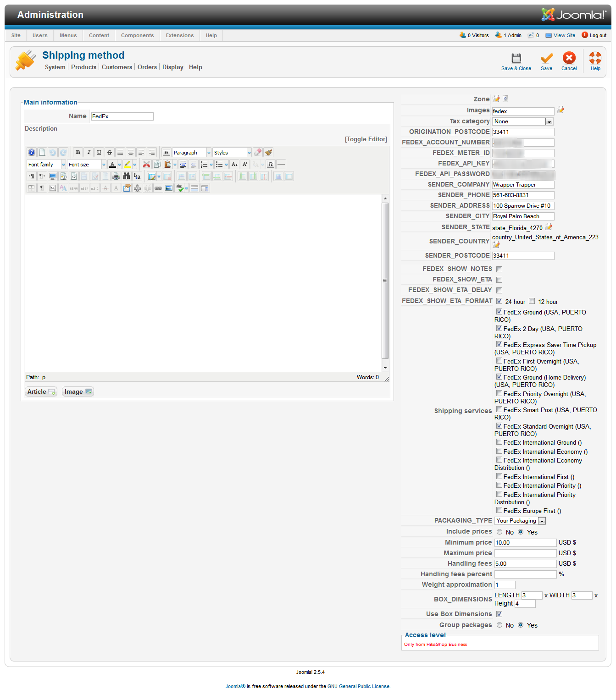Open the Paragraph format dropdown
Image resolution: width=616 pixels, height=700 pixels.
click(x=192, y=152)
